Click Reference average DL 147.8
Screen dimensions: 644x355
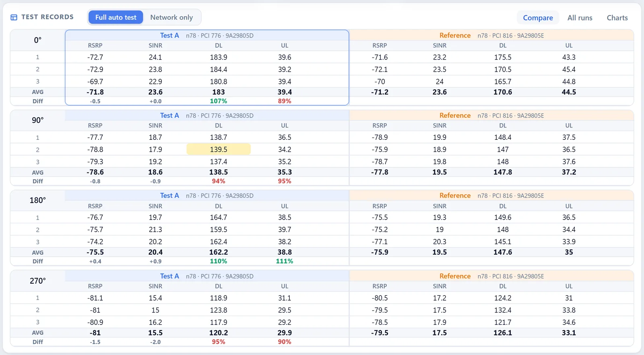503,172
